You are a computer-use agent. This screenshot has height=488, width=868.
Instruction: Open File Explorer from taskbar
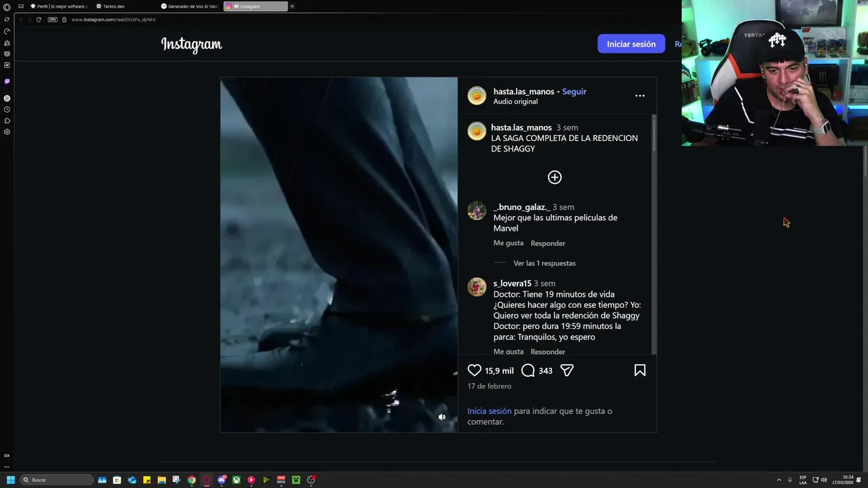tap(161, 480)
